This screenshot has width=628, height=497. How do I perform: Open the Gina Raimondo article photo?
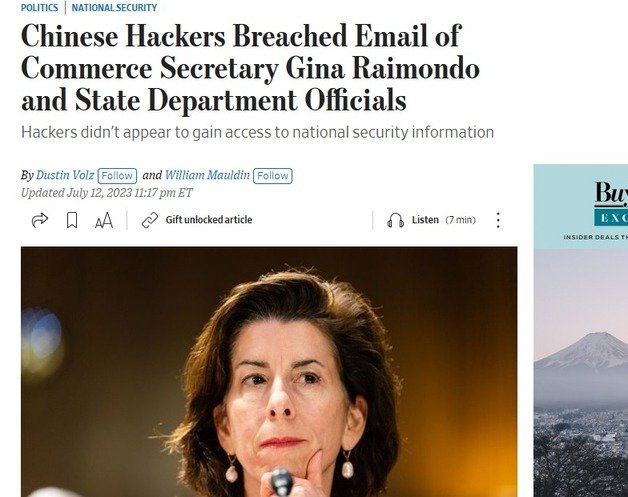click(x=269, y=372)
